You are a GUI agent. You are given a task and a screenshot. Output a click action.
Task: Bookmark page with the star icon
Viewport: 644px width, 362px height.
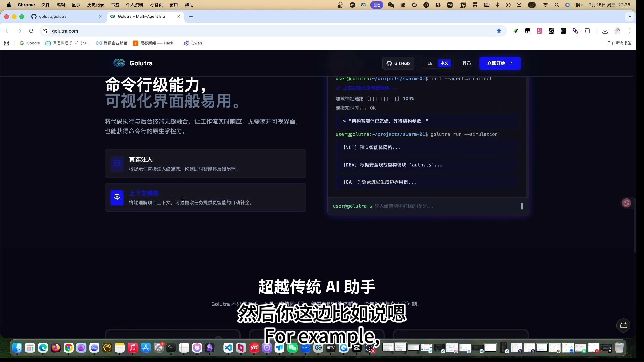[499, 31]
